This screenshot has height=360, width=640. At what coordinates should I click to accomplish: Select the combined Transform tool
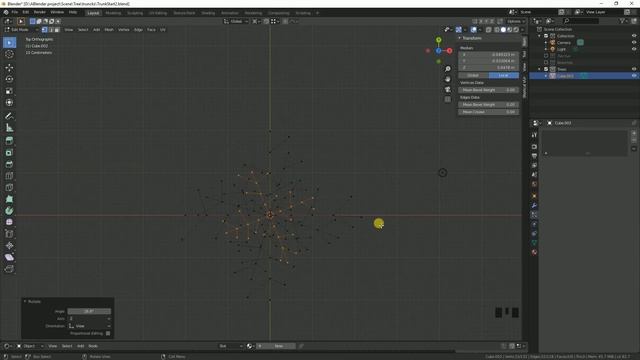point(9,102)
